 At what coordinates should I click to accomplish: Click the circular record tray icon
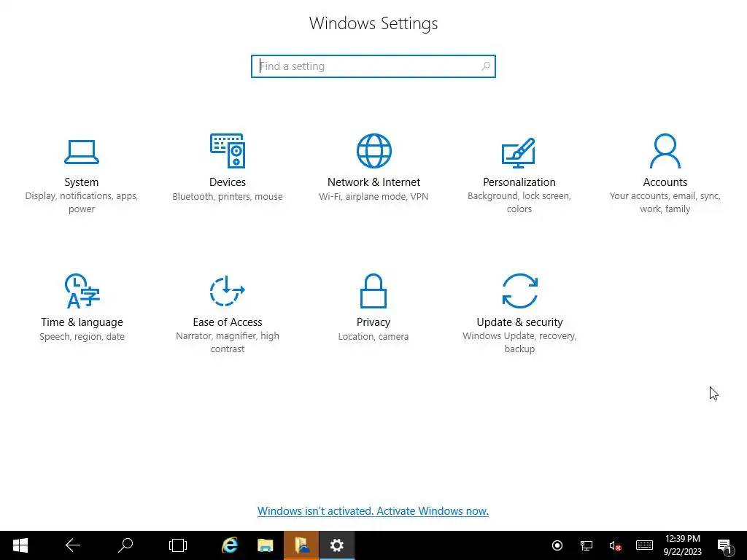click(x=557, y=545)
